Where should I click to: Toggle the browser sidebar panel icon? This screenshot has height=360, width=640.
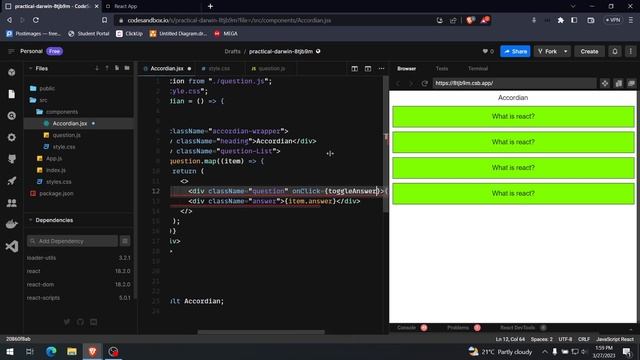(574, 20)
